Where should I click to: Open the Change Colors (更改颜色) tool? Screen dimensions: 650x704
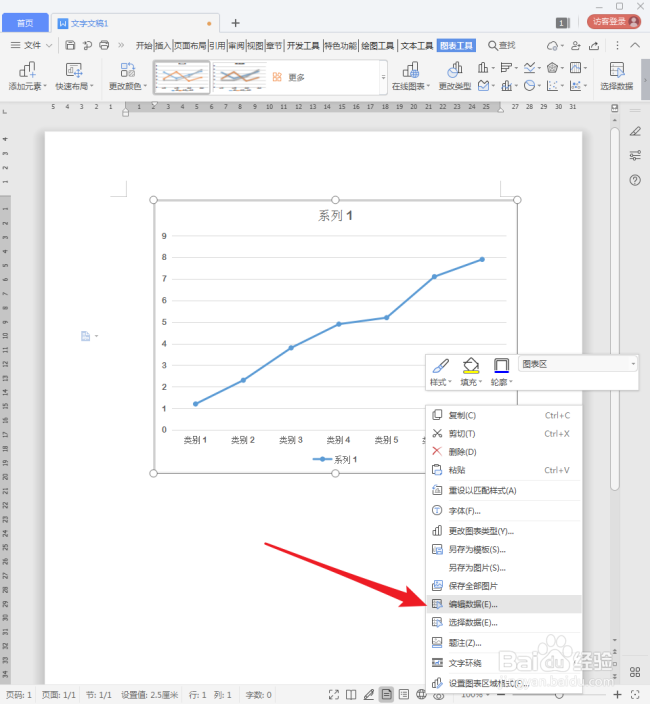(x=128, y=76)
